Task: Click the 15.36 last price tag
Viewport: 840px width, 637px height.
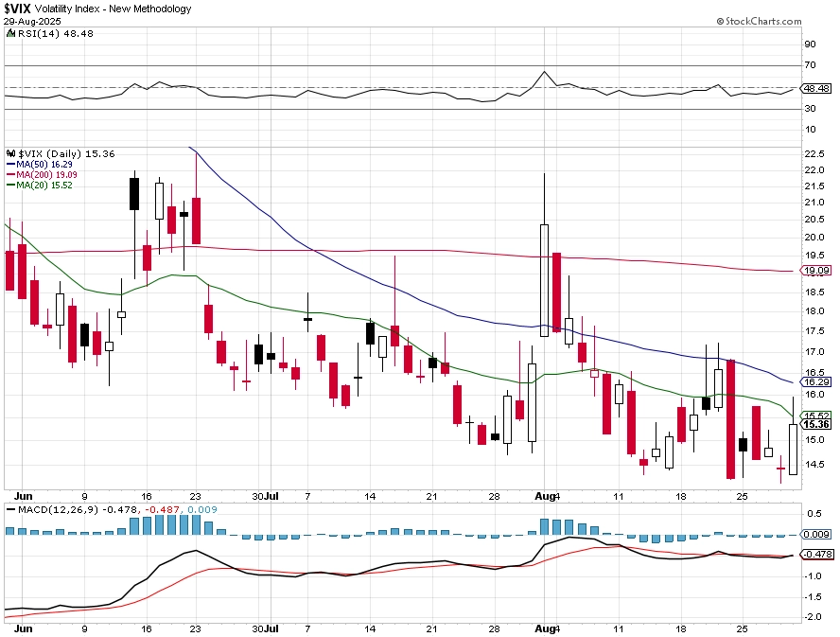Action: [x=816, y=425]
